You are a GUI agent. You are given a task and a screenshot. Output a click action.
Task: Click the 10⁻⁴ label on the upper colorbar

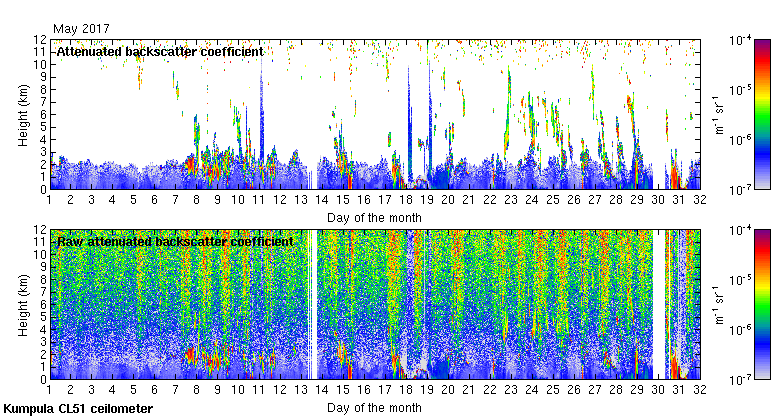coord(740,40)
